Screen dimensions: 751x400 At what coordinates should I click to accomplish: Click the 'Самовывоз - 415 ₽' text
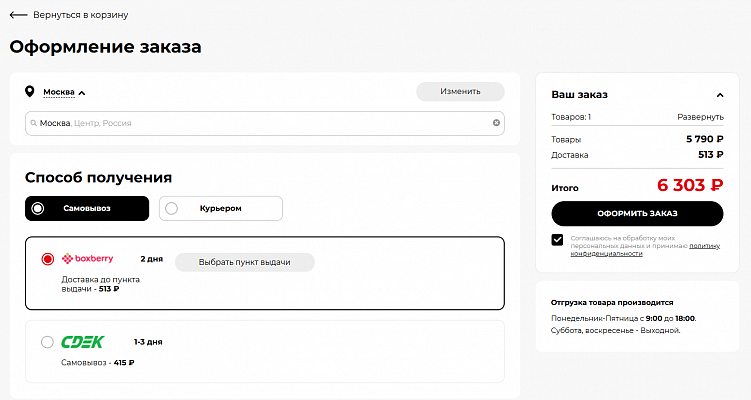[98, 363]
